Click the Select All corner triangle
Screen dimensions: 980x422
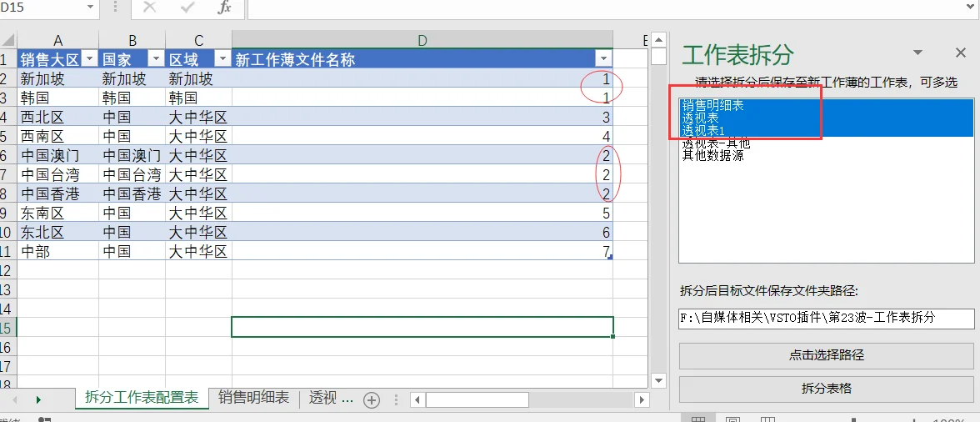(x=7, y=41)
